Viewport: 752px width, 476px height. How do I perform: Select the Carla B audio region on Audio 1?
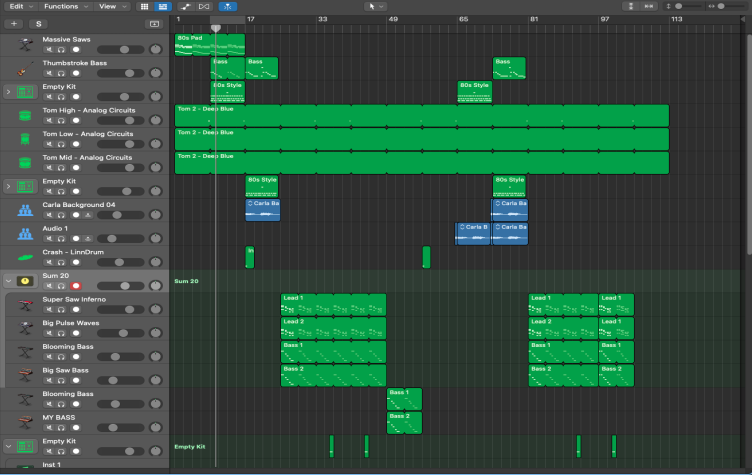[472, 233]
